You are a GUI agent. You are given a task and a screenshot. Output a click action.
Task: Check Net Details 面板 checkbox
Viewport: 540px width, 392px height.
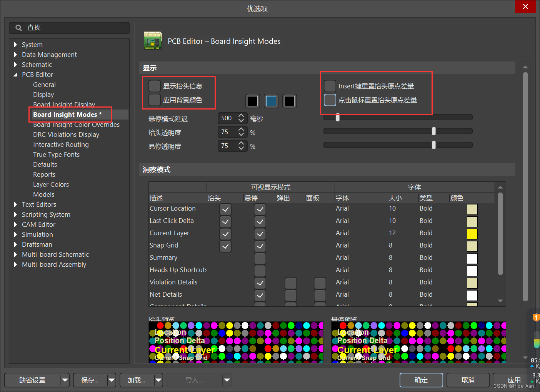tap(320, 296)
